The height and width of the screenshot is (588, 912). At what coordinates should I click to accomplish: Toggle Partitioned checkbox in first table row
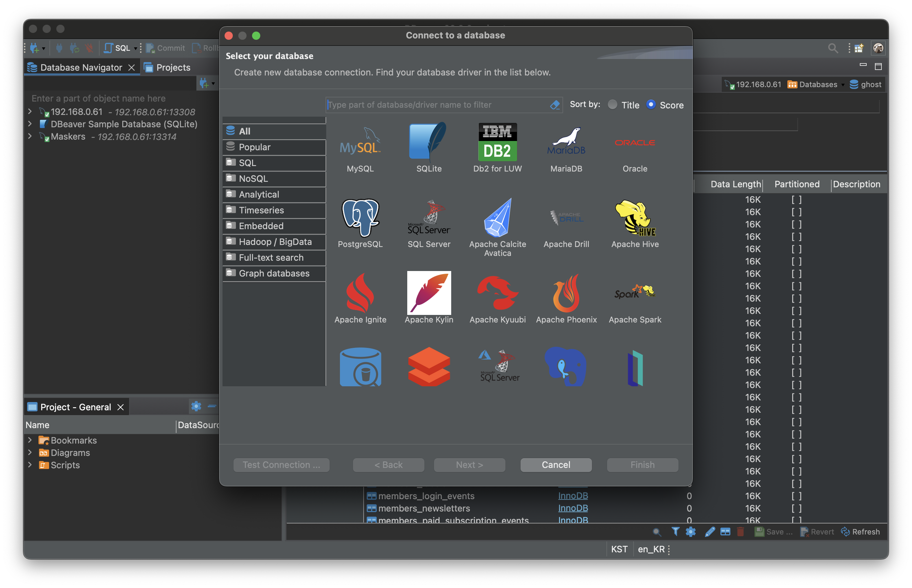pos(796,200)
